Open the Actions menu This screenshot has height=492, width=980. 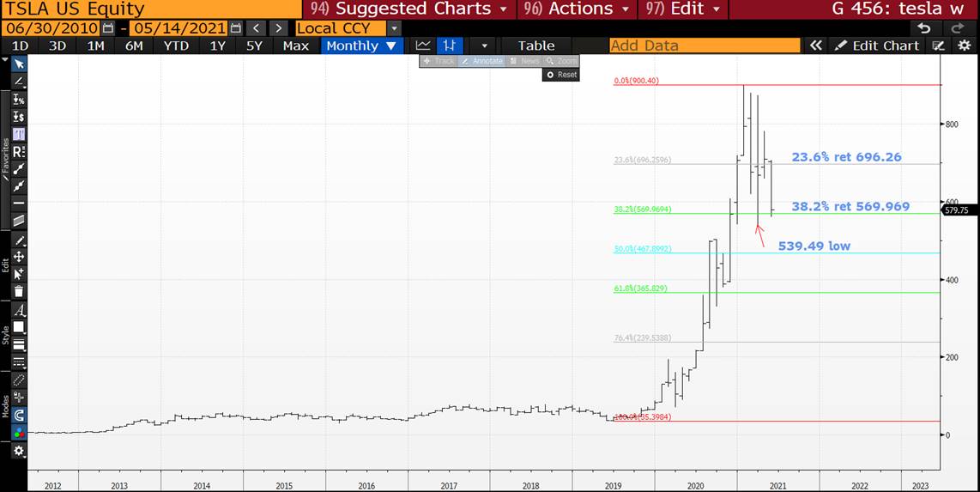(577, 9)
